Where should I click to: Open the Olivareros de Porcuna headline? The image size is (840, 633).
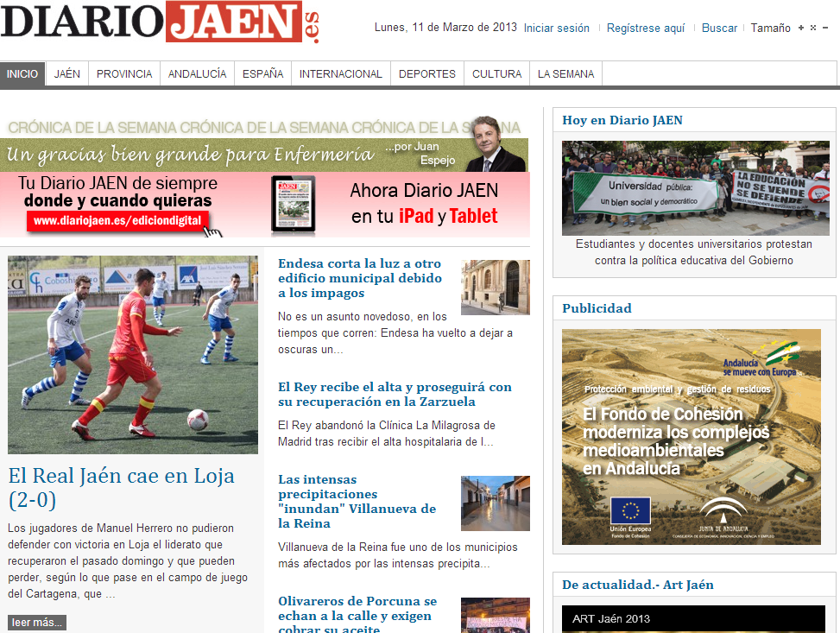[357, 614]
